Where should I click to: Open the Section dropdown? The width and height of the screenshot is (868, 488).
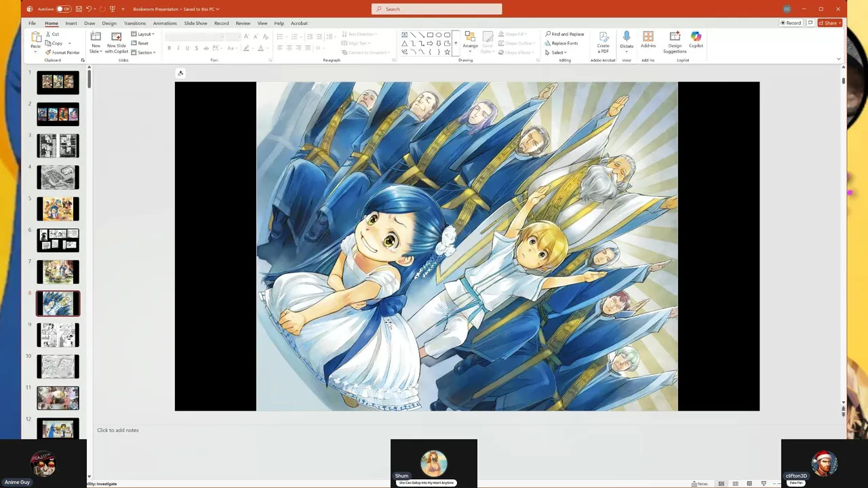pos(144,52)
